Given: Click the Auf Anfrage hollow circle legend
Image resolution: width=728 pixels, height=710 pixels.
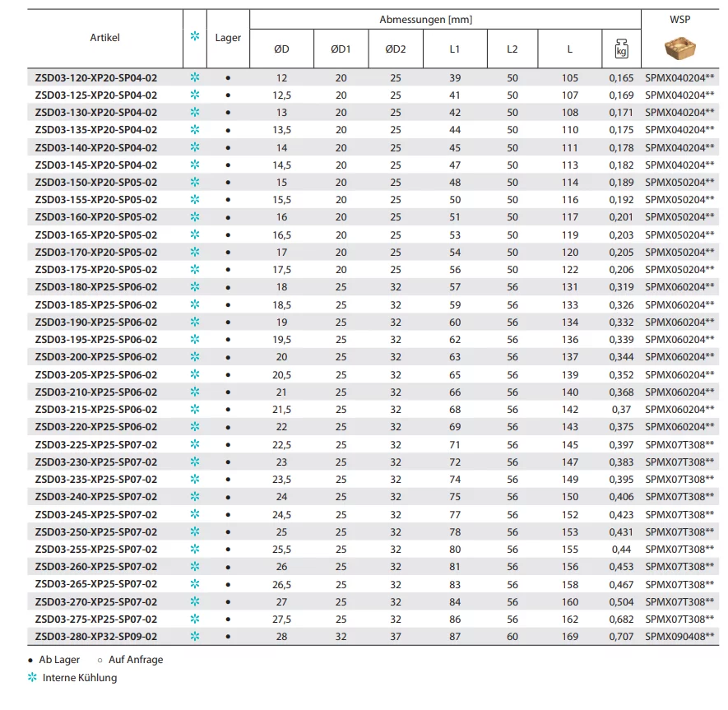Looking at the screenshot, I should click(x=100, y=660).
